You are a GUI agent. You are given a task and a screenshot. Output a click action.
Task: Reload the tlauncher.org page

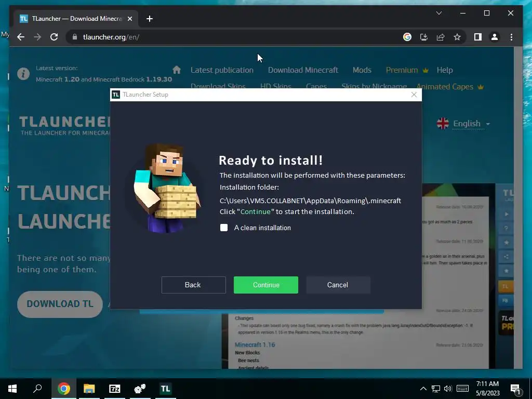[x=54, y=37]
